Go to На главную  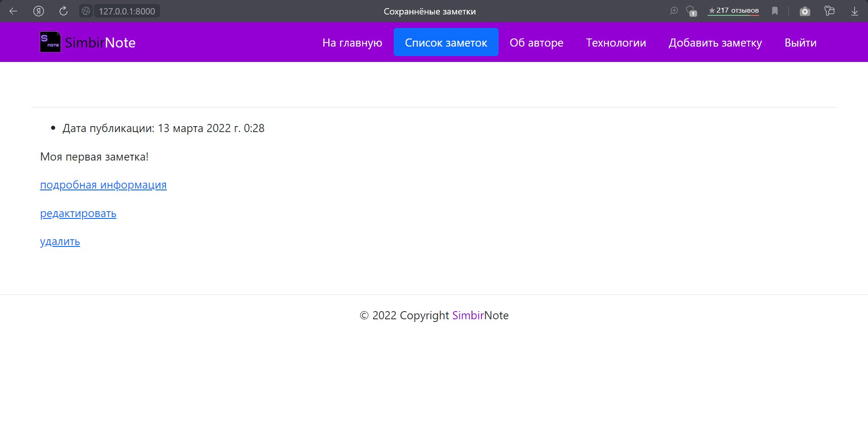(352, 42)
